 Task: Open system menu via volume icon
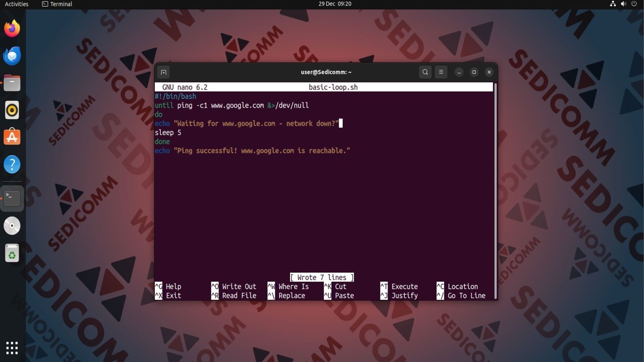623,4
